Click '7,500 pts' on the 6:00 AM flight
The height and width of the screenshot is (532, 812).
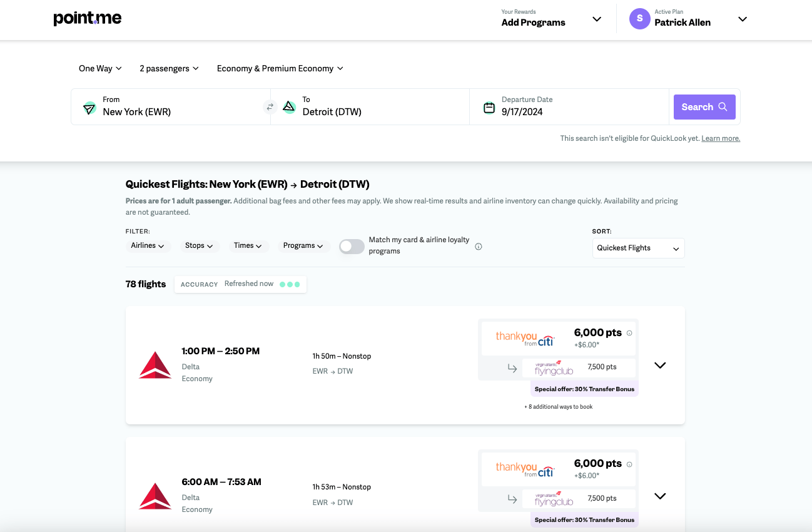pos(602,498)
